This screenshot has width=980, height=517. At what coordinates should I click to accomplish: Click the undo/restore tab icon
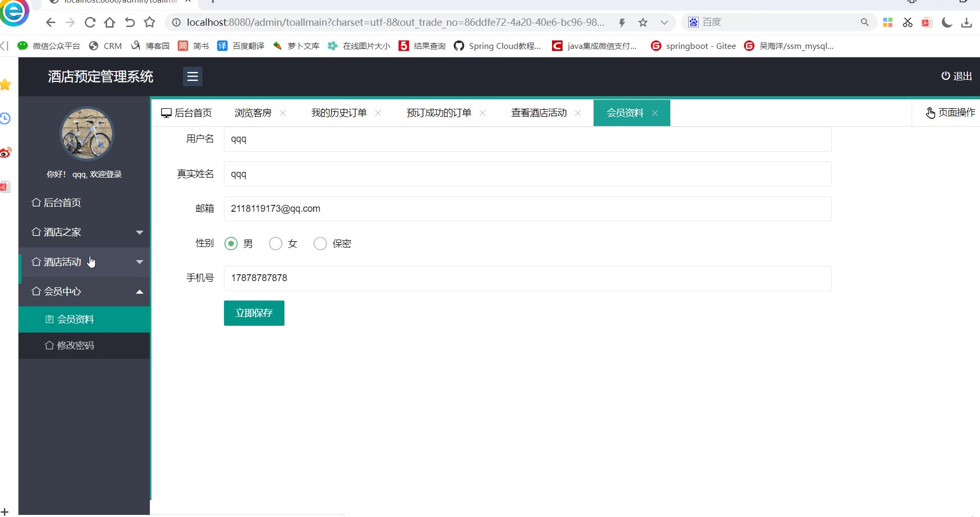[130, 23]
